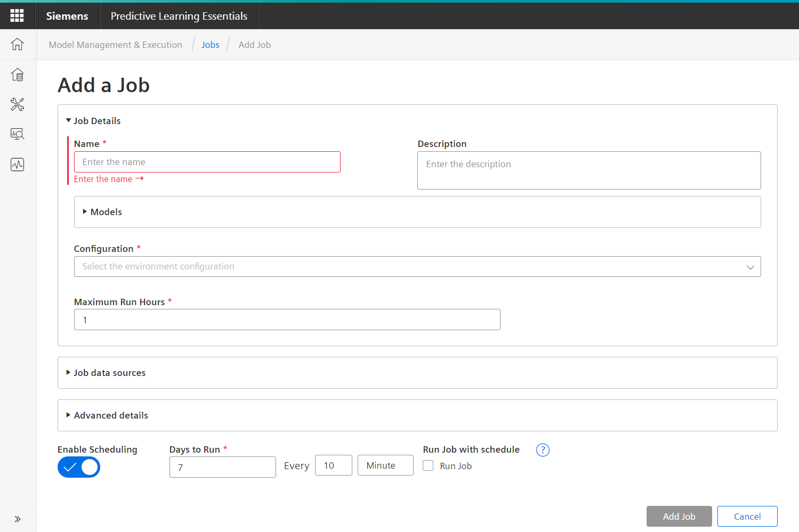Open the wrench and screwdriver tools icon
This screenshot has height=532, width=799.
coord(18,104)
